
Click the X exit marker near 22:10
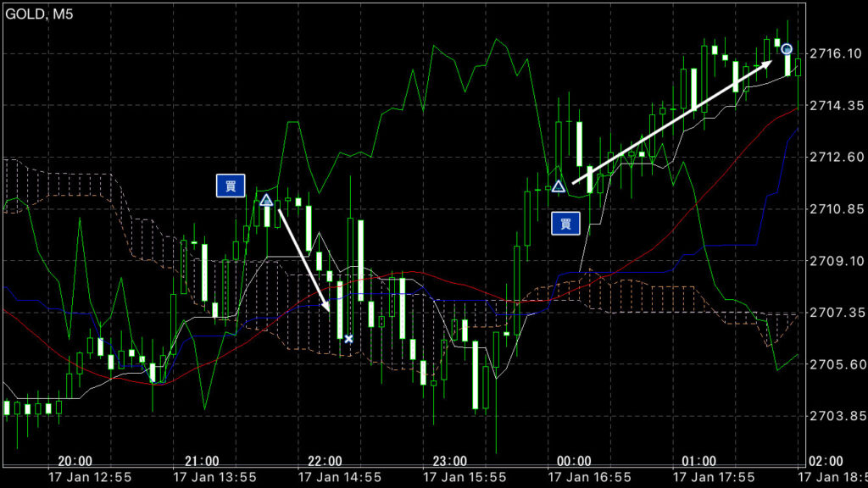348,339
